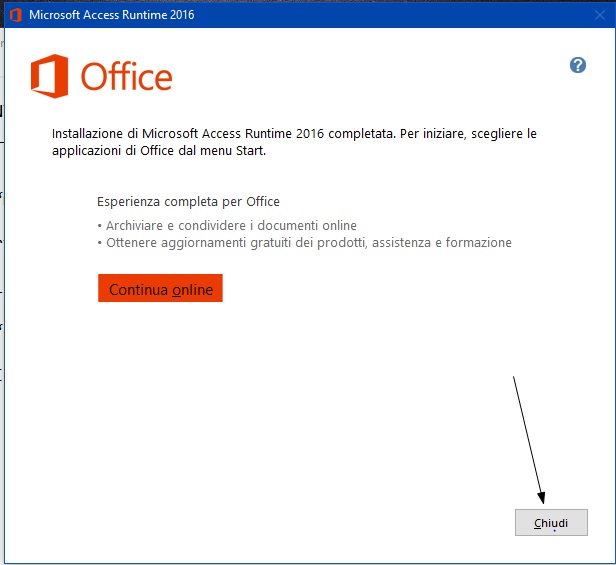
Task: Click the black arrowhead pointing at Chiudi
Action: [x=541, y=498]
